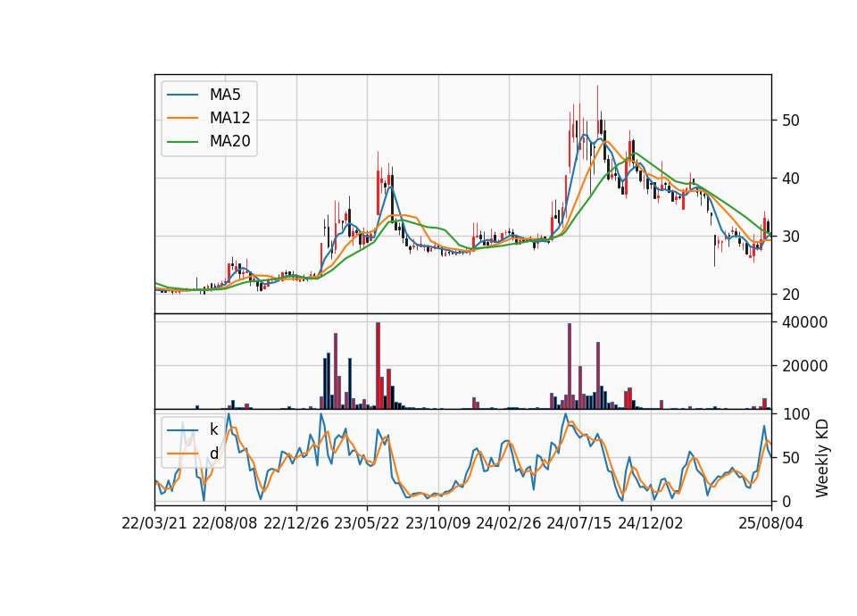Click the tallest red volume bar near 23/05/22
857x616 pixels.
pyautogui.click(x=378, y=366)
